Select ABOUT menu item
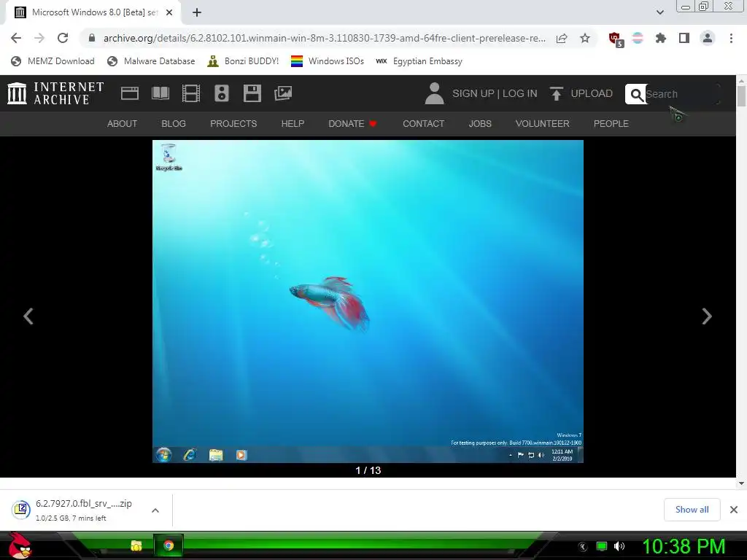Viewport: 747px width, 560px height. [122, 124]
